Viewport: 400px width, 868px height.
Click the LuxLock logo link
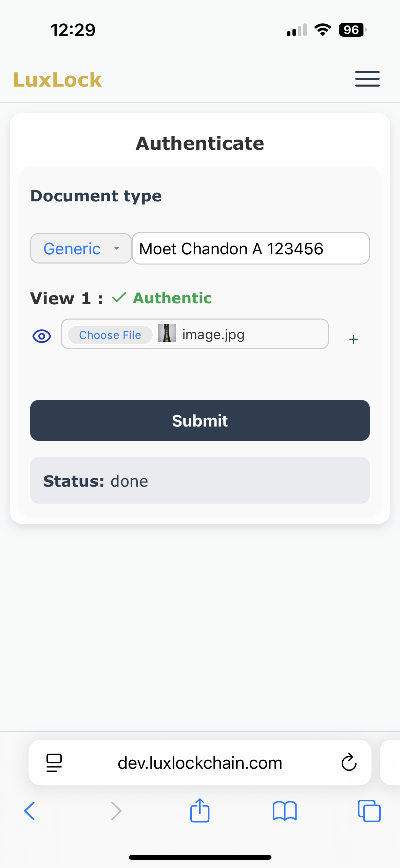(x=57, y=80)
